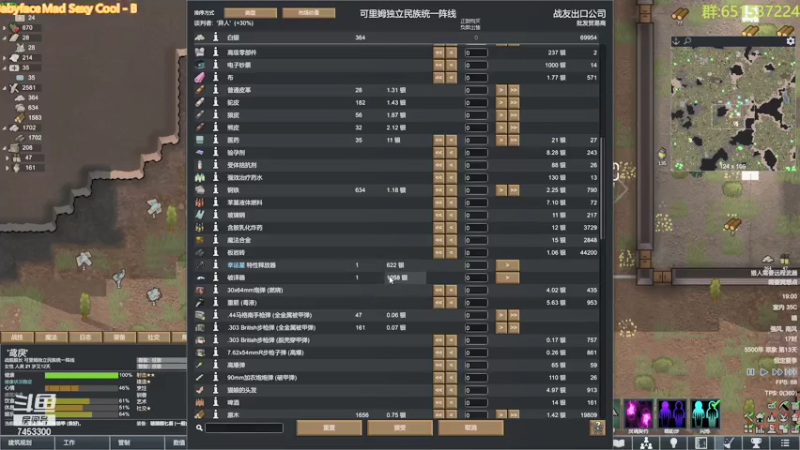The width and height of the screenshot is (800, 450).
Task: Set game to normal play speed
Action: point(764,372)
